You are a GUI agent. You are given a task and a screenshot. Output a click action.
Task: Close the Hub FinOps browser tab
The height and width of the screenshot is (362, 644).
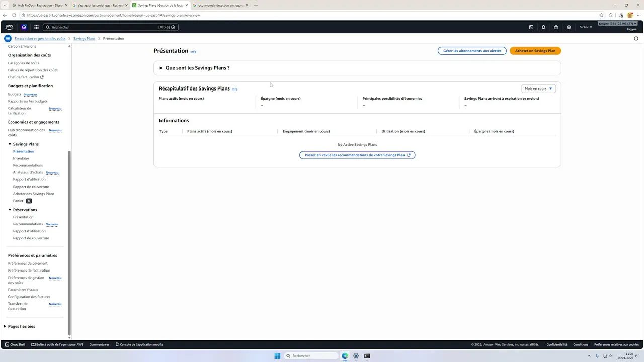coord(66,5)
